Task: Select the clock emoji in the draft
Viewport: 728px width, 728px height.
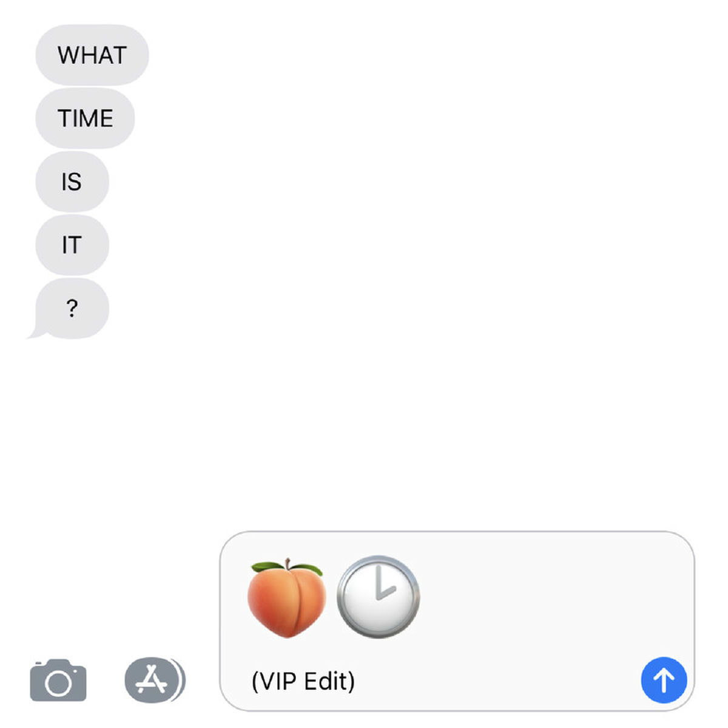Action: pos(378,596)
